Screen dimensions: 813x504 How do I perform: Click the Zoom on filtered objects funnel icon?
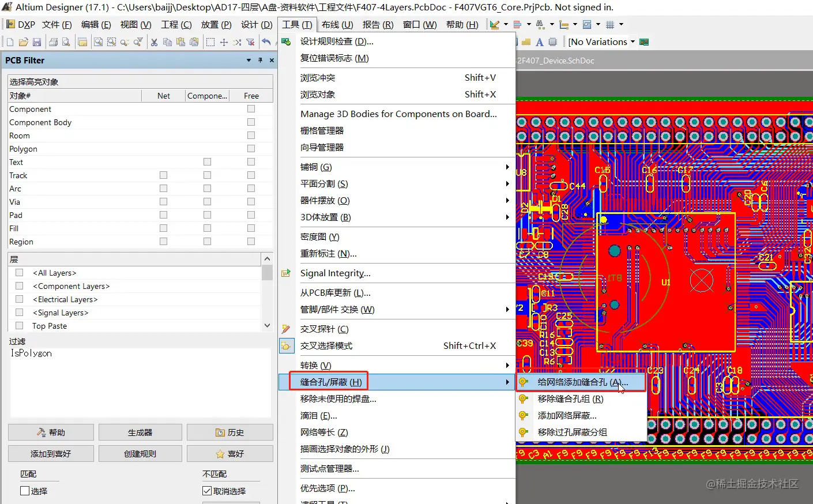(x=138, y=42)
